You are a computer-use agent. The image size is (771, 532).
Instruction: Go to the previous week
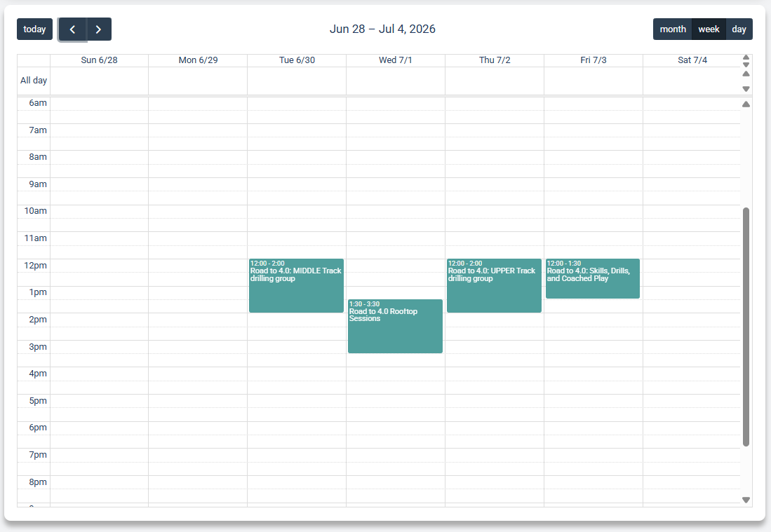72,29
